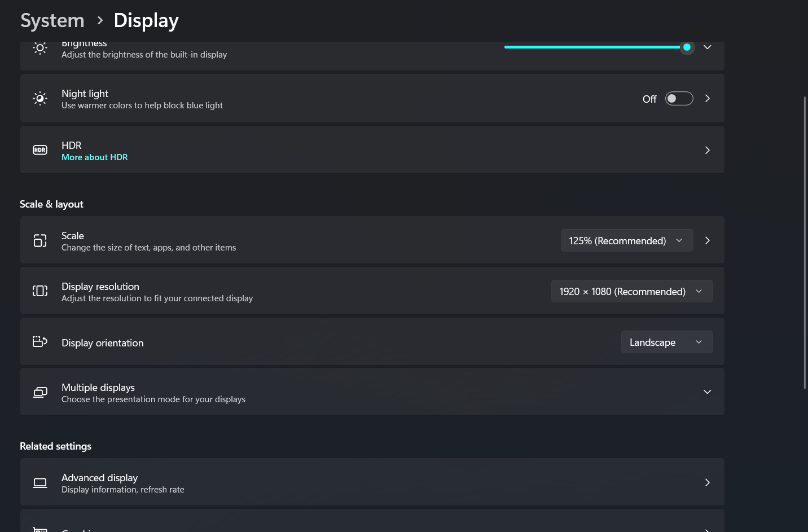Click the Multiple displays icon
Image resolution: width=808 pixels, height=532 pixels.
[40, 392]
